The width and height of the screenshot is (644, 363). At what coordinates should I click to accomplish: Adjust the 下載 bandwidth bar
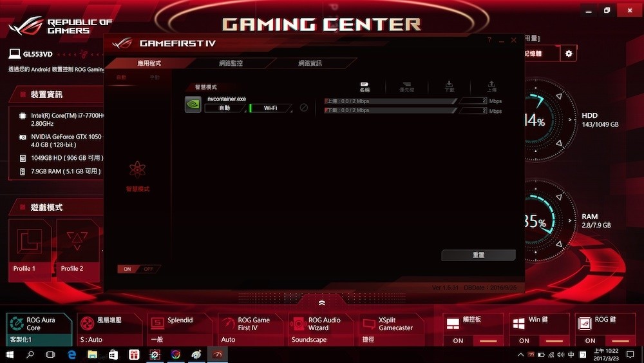390,110
